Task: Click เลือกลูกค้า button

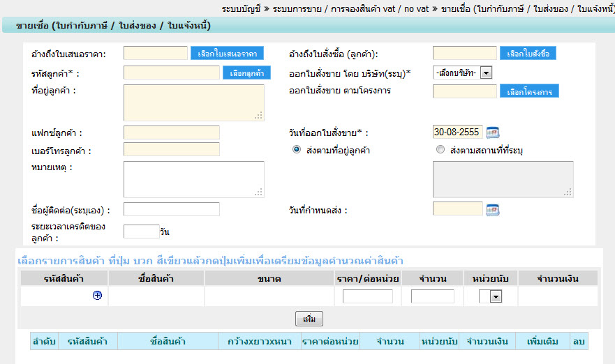Action: pos(246,73)
